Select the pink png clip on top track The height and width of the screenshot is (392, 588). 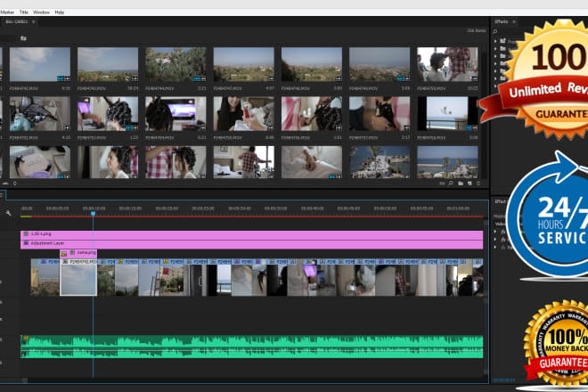[251, 235]
